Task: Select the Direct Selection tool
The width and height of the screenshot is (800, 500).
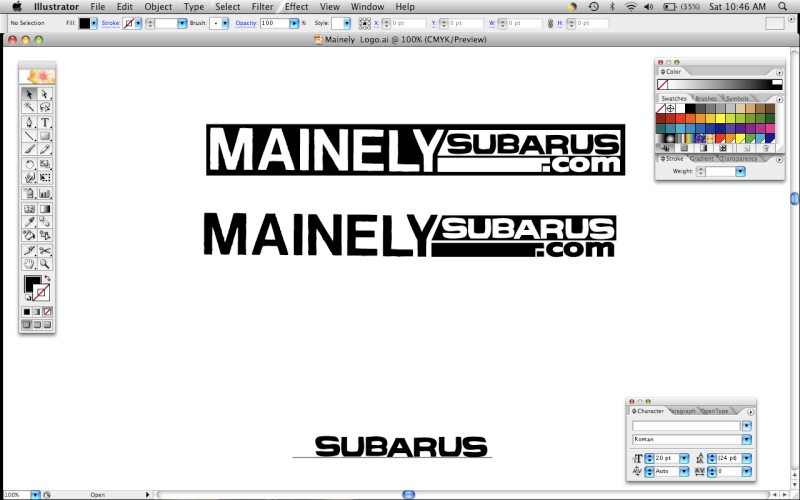Action: click(45, 94)
